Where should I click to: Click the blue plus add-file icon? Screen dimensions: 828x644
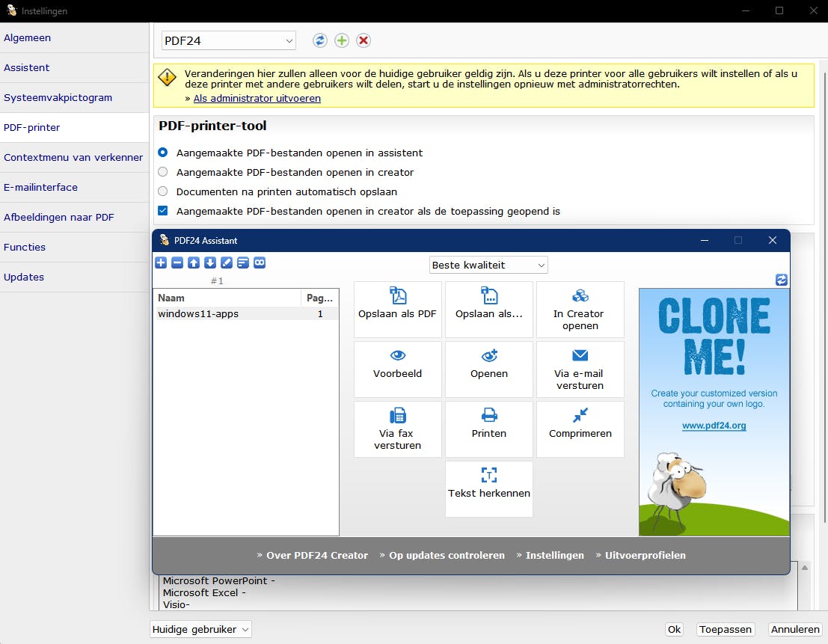pos(161,263)
